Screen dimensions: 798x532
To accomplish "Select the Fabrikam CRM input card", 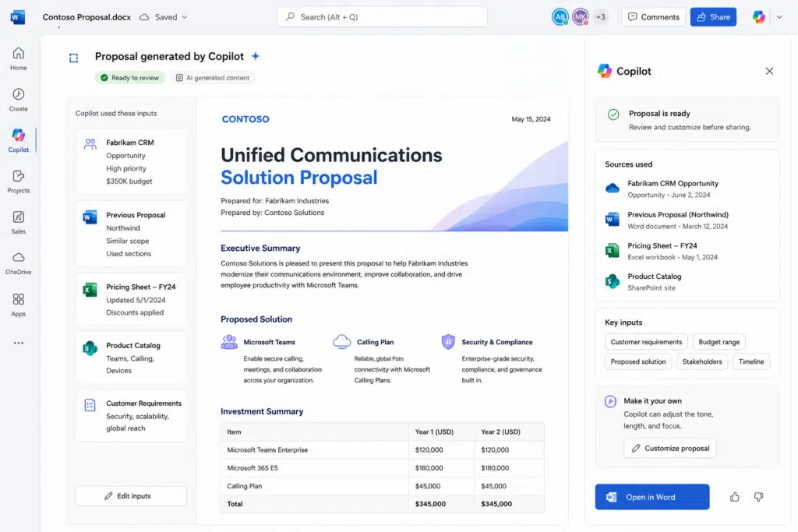I will 131,162.
